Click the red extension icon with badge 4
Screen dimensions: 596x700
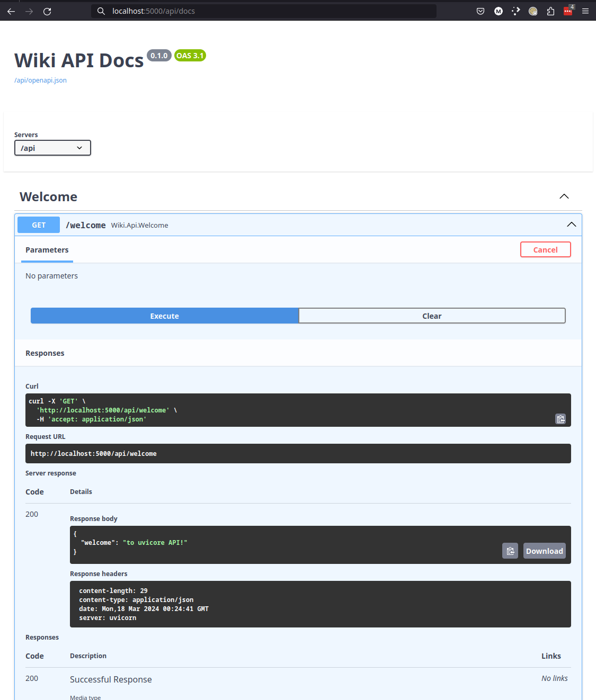[567, 11]
